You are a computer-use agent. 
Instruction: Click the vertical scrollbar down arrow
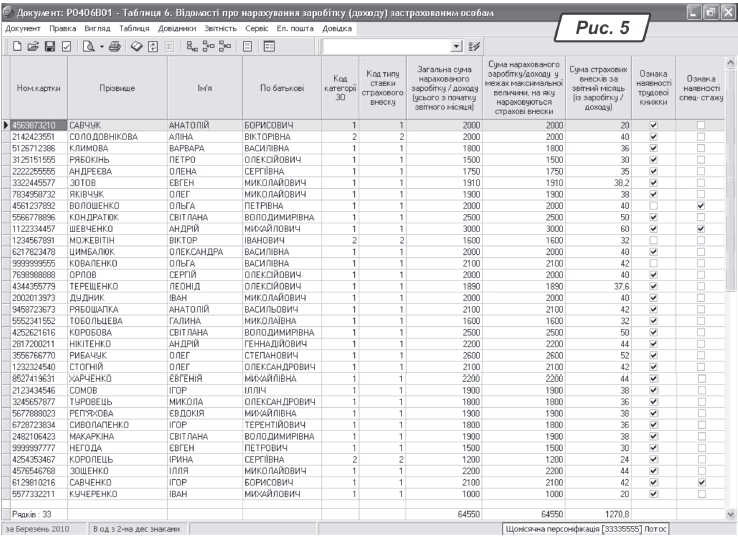730,512
